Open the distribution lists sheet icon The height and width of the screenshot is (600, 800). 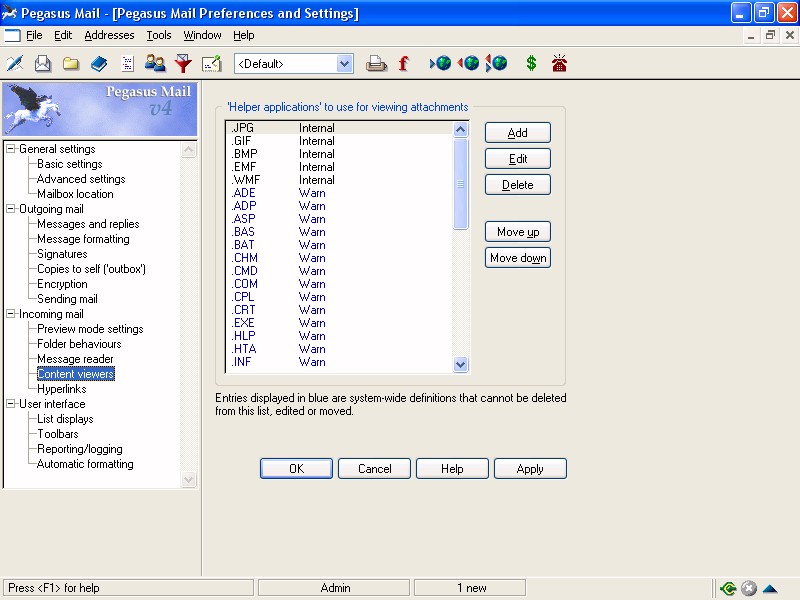(x=127, y=64)
